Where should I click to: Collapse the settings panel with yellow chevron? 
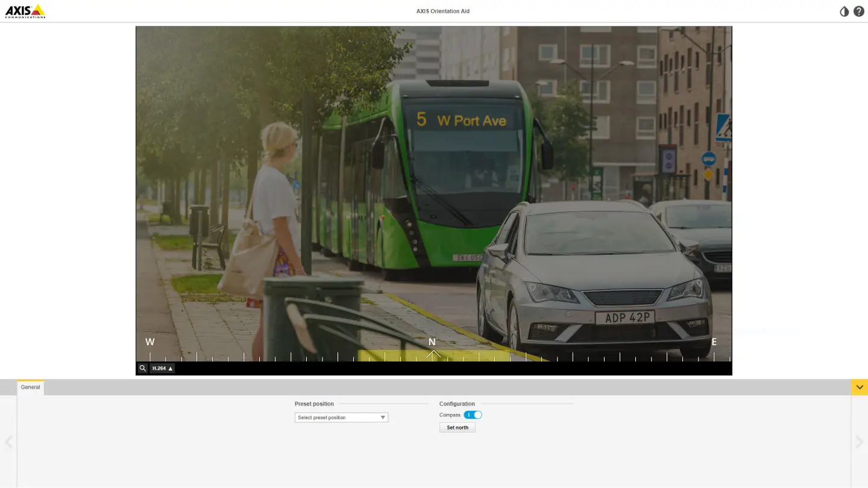pyautogui.click(x=859, y=387)
